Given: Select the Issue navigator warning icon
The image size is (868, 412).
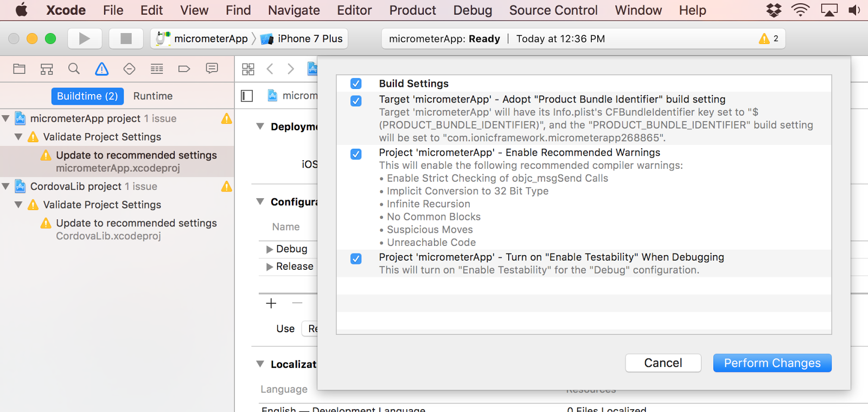Looking at the screenshot, I should (x=101, y=69).
